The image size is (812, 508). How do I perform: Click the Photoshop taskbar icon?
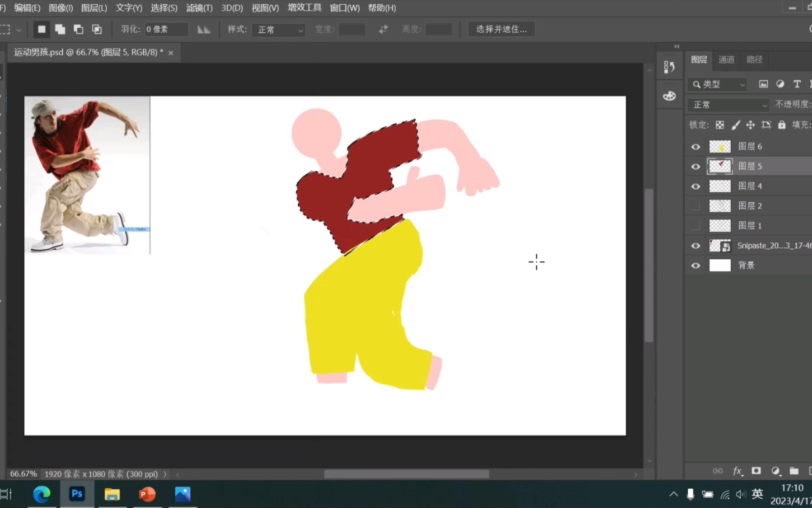[x=77, y=494]
